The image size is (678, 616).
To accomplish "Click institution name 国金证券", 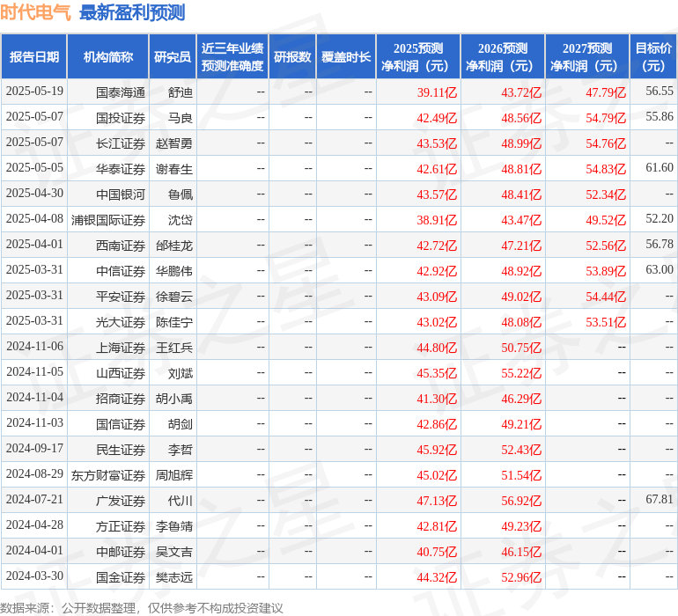I will (121, 577).
